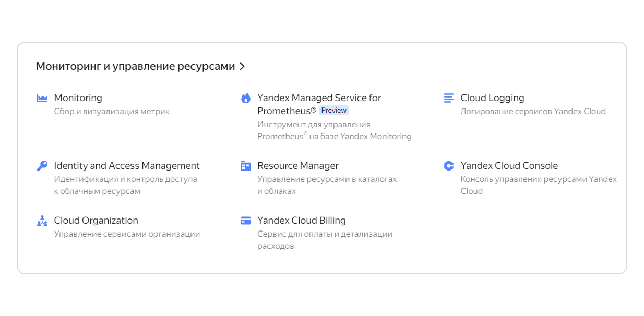This screenshot has height=316, width=644.
Task: Click the Identity and Access Management key icon
Action: (42, 166)
